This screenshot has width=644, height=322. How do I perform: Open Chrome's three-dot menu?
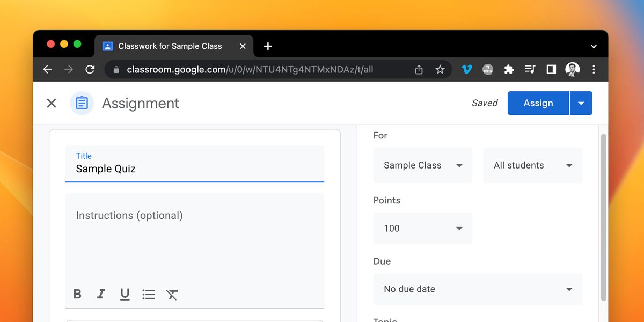point(594,69)
